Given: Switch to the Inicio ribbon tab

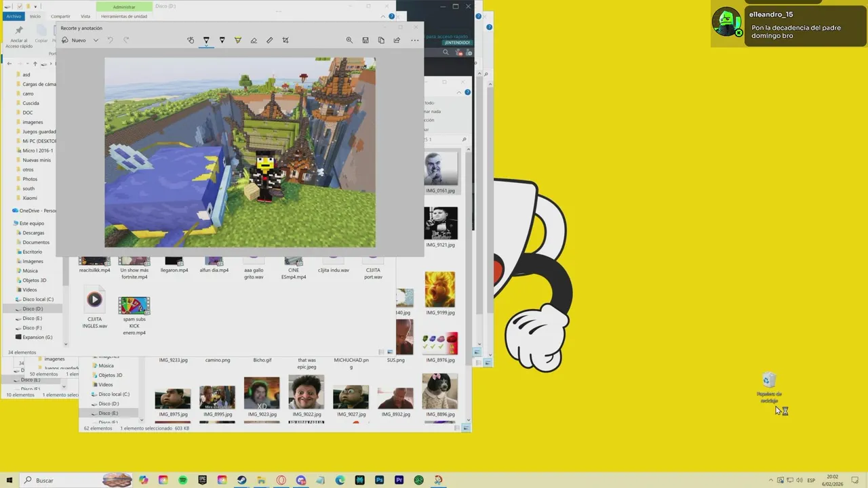Looking at the screenshot, I should [35, 16].
